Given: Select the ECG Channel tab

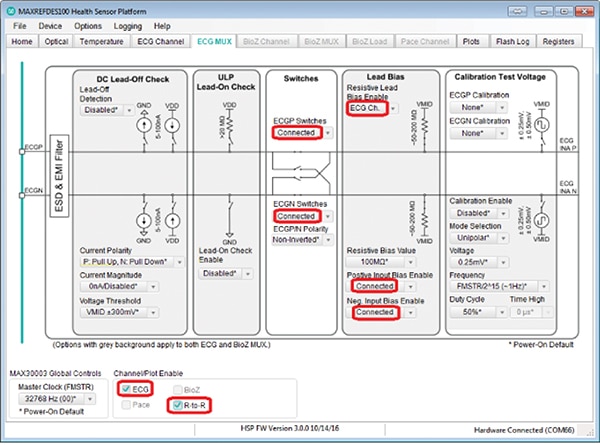Looking at the screenshot, I should (x=160, y=42).
